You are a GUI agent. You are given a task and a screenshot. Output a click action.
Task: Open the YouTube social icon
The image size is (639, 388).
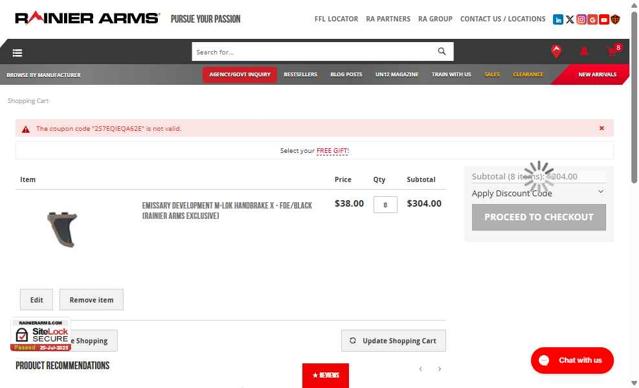604,19
